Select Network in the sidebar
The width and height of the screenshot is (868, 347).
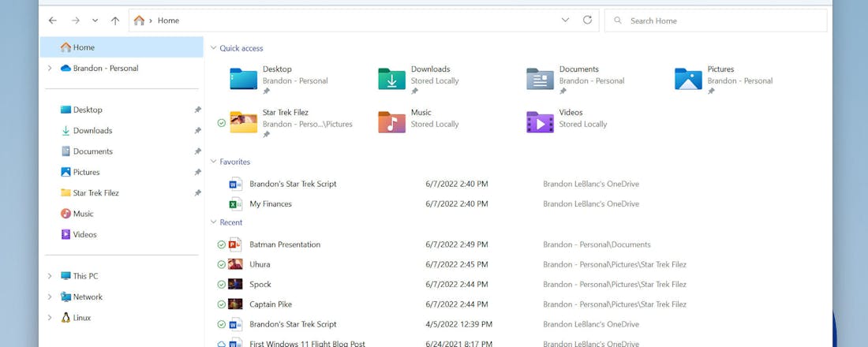pos(88,297)
